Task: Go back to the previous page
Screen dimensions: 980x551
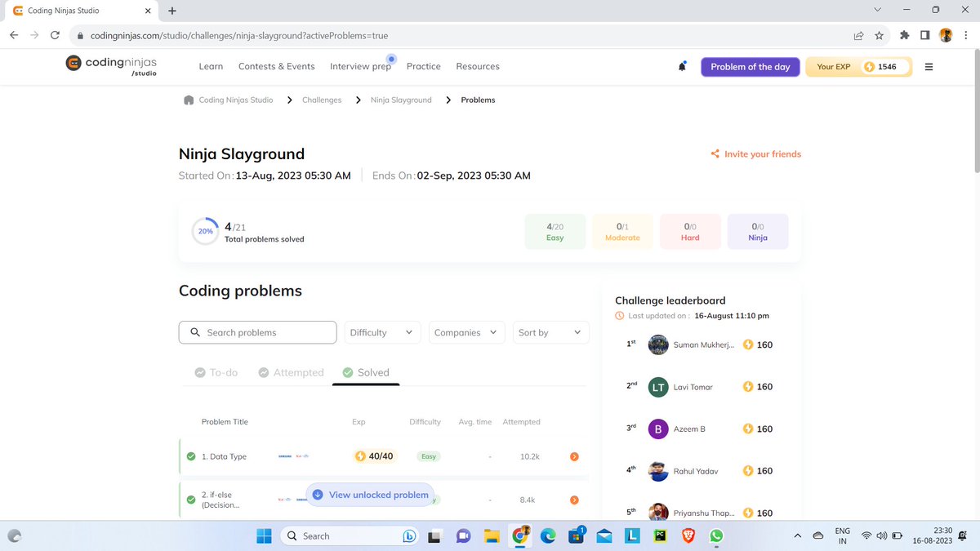Action: point(14,35)
